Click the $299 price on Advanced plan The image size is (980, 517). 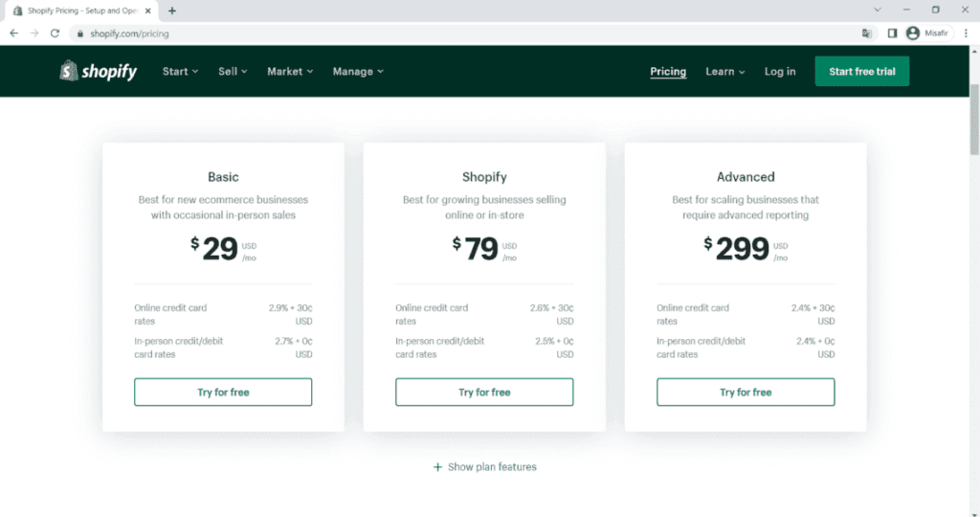(x=746, y=249)
